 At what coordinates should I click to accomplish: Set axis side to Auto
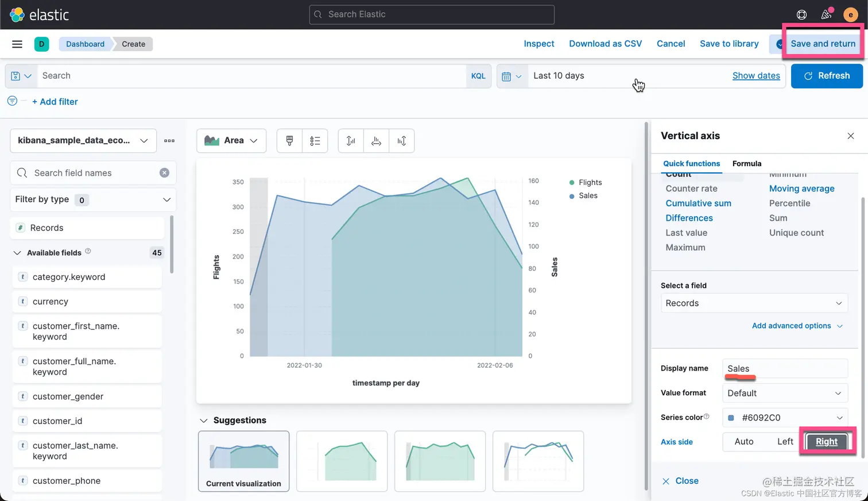click(x=744, y=441)
